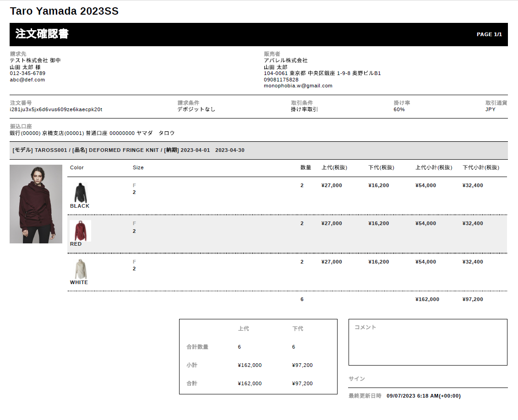Click the 注文確認書 header title
The width and height of the screenshot is (518, 420).
tap(42, 34)
